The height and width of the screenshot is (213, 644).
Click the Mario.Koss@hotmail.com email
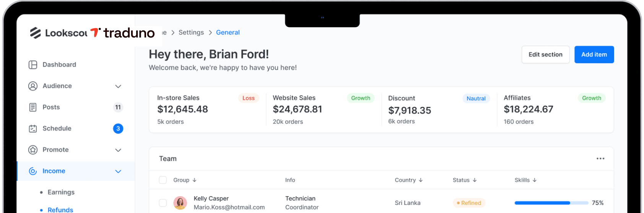point(229,207)
